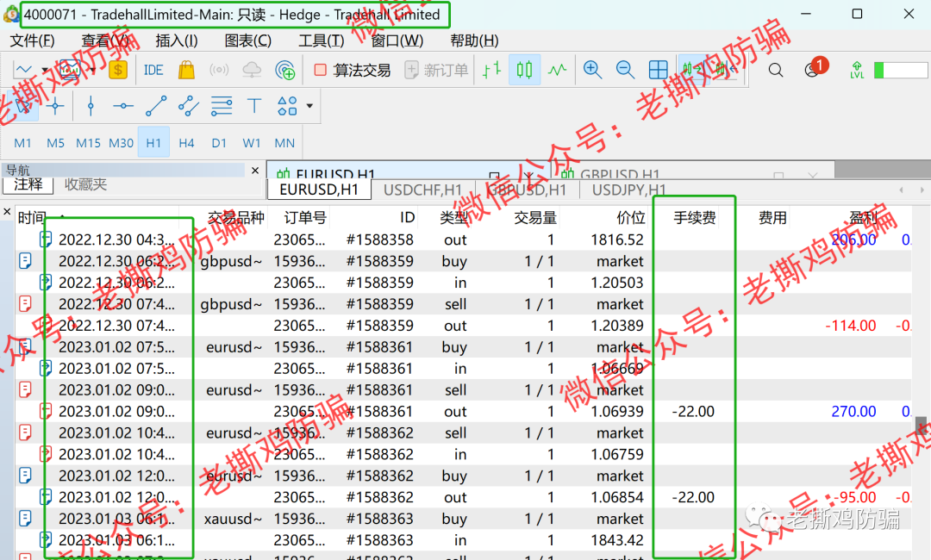Switch chart to line chart display

click(557, 70)
